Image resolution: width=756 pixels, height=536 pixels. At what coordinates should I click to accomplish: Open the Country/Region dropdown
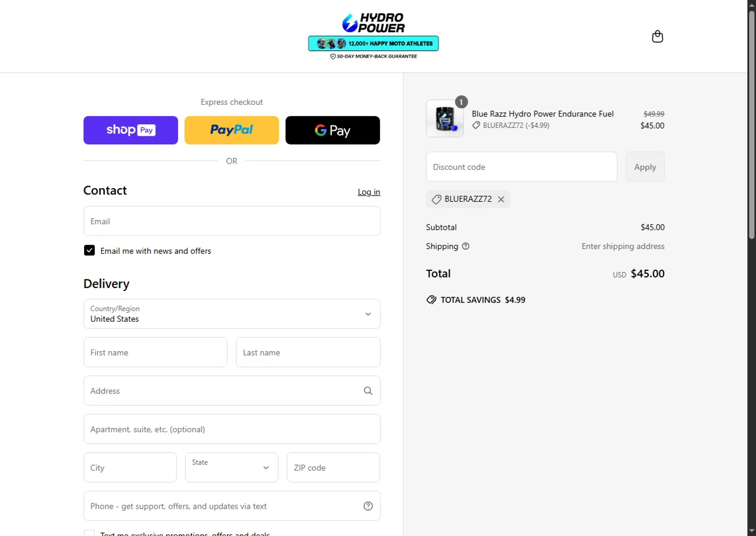(232, 314)
